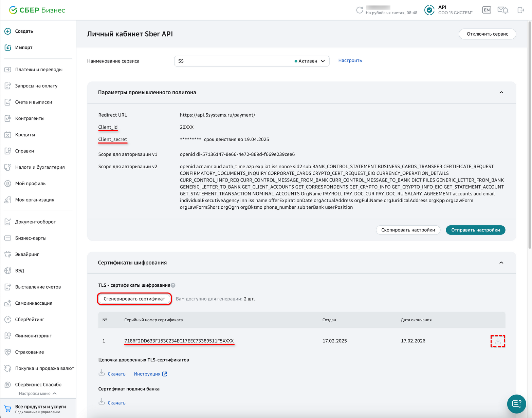This screenshot has height=418, width=532.
Task: Download certificate in row 1
Action: [x=498, y=341]
